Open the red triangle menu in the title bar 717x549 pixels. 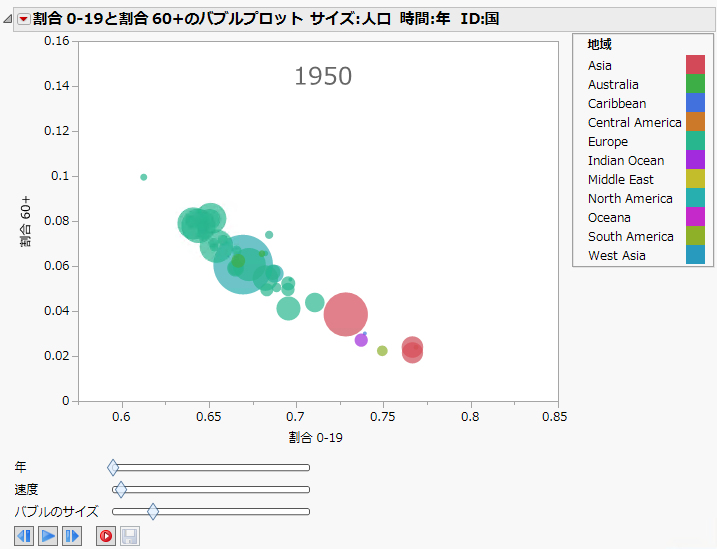24,19
